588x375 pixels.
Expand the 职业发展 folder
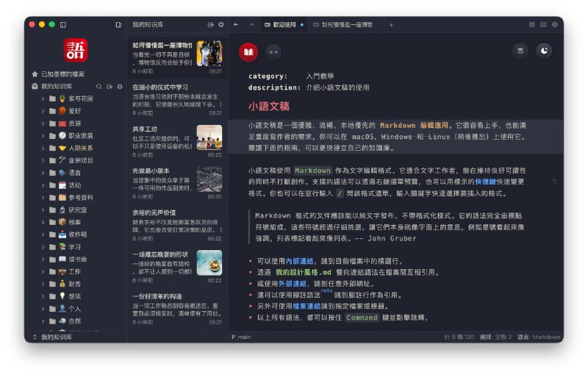(43, 136)
